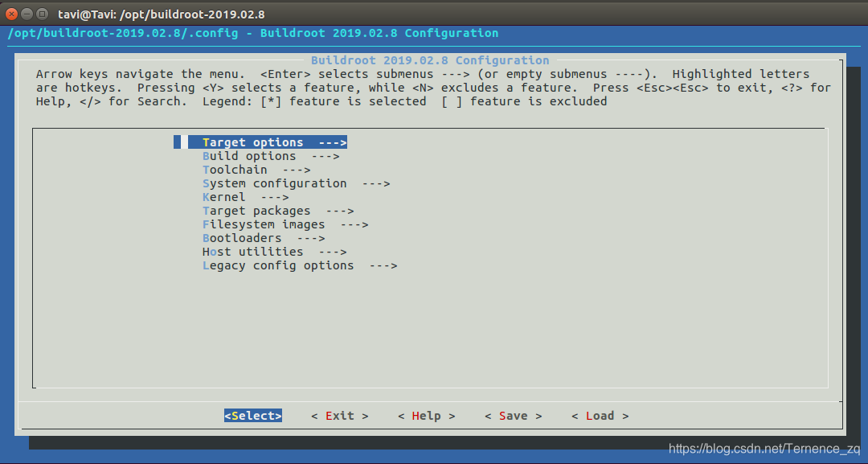This screenshot has width=868, height=464.
Task: Choose the Save button
Action: [513, 416]
